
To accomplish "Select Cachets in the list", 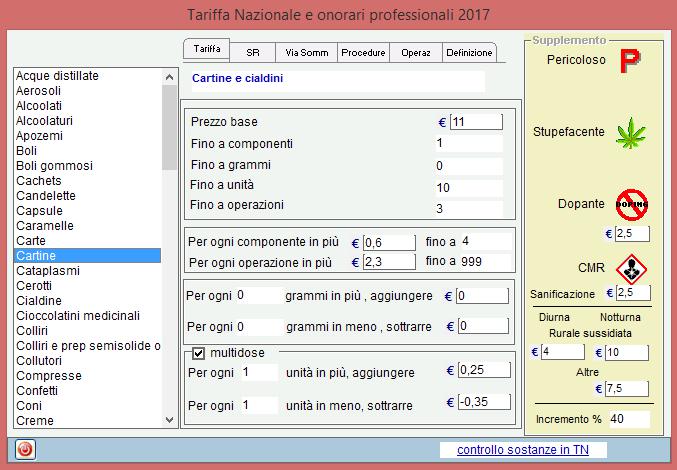I will click(x=88, y=181).
